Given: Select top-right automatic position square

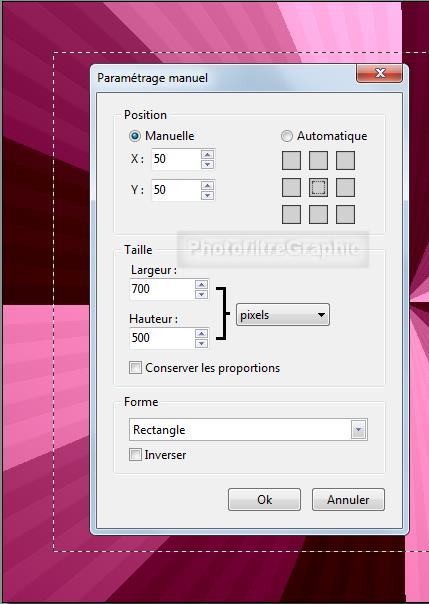Looking at the screenshot, I should (345, 160).
